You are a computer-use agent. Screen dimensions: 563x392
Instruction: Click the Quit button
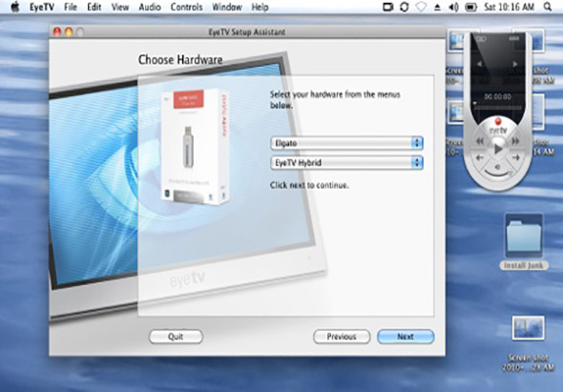(176, 337)
